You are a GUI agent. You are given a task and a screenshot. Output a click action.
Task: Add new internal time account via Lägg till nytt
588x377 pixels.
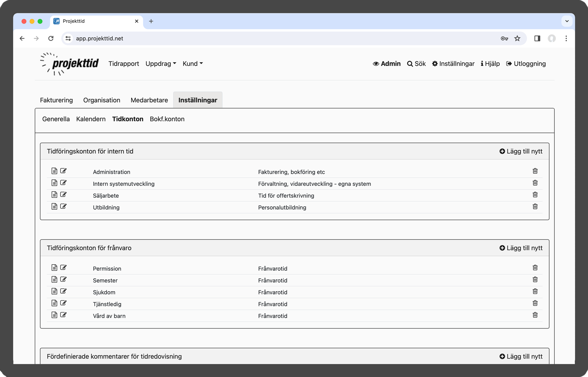[x=521, y=152]
